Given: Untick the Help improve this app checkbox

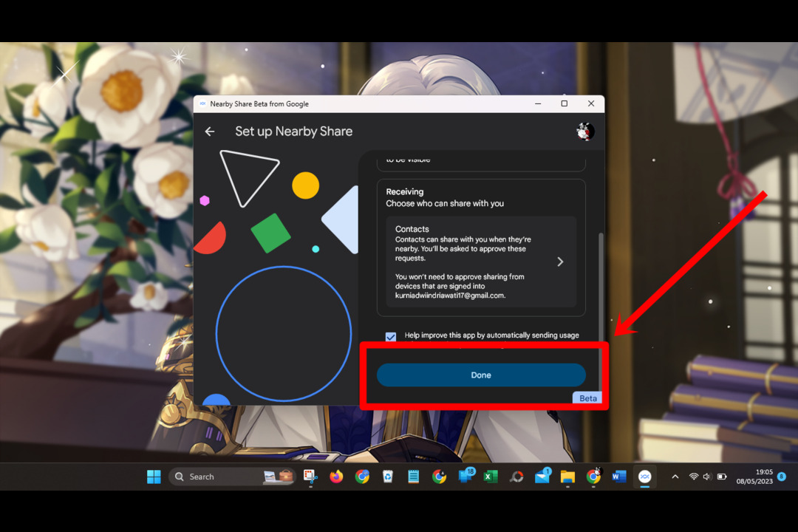Looking at the screenshot, I should click(391, 336).
